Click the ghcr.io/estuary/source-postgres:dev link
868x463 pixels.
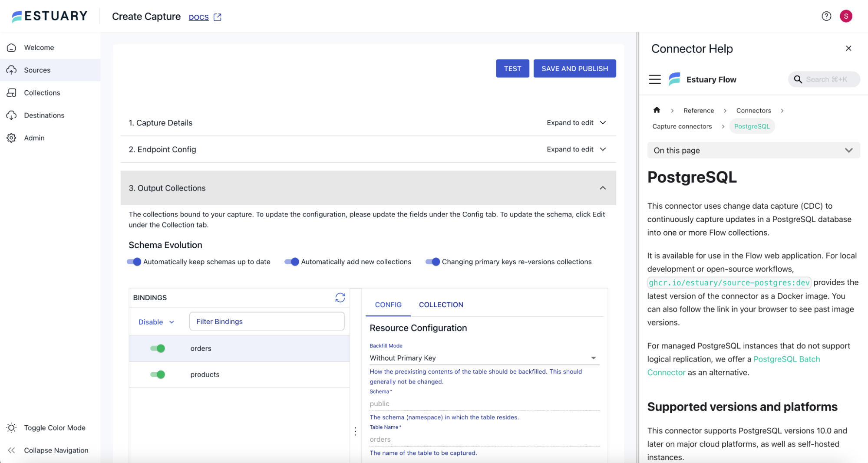[x=729, y=282]
